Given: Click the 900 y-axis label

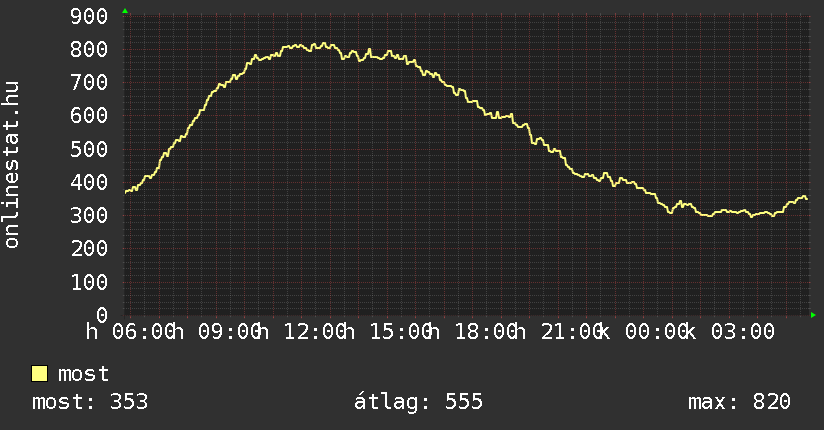Looking at the screenshot, I should [x=89, y=16].
